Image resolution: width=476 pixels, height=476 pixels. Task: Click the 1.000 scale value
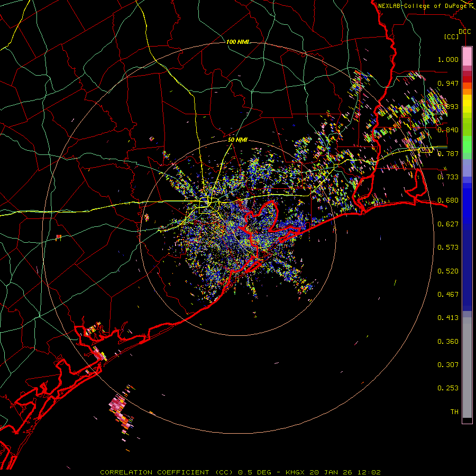[x=448, y=59]
